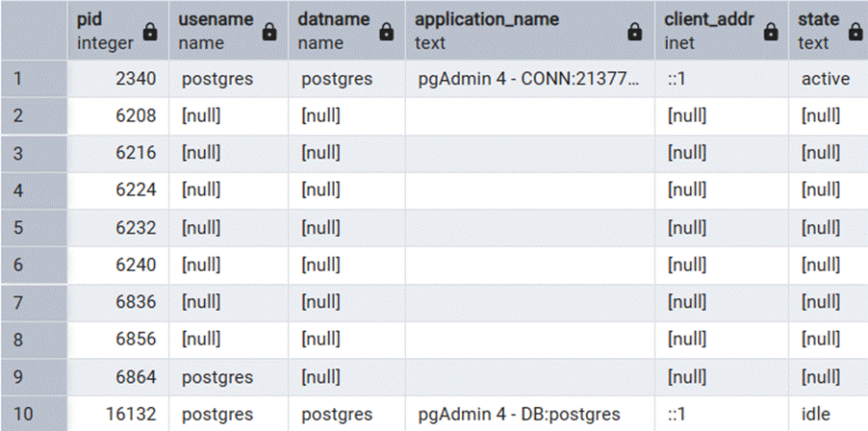868x431 pixels.
Task: Click the lock icon in datname column header
Action: click(x=387, y=32)
